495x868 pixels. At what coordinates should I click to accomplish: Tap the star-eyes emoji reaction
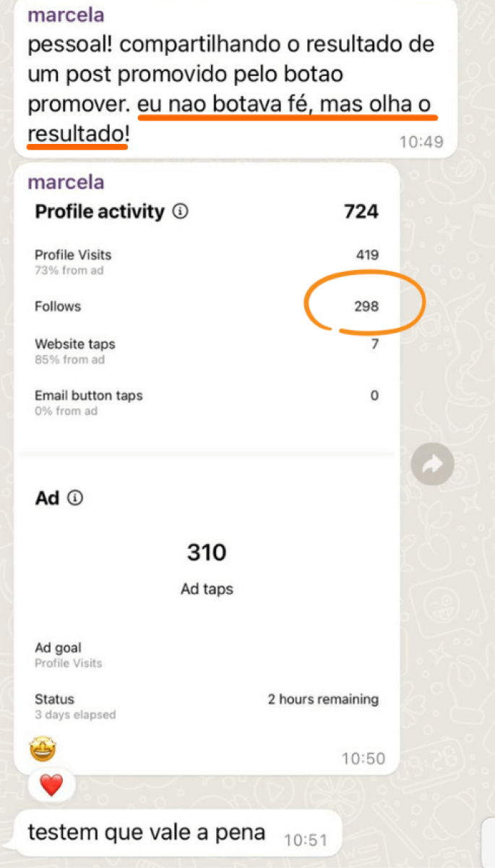(43, 749)
